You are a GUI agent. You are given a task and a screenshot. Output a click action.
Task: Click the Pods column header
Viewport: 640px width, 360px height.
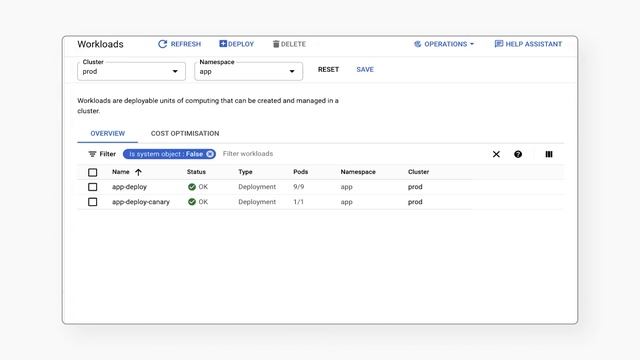click(x=301, y=172)
